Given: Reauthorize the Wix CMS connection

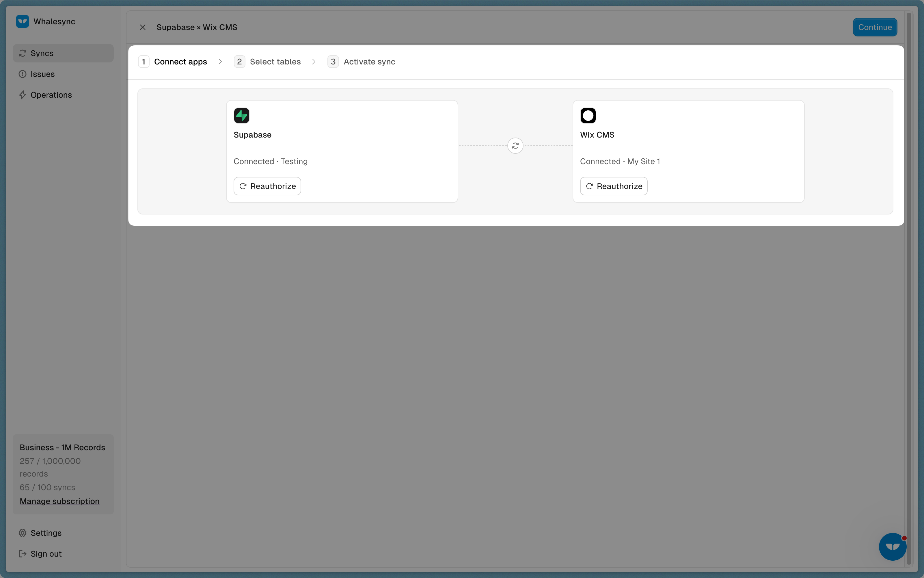Looking at the screenshot, I should [x=614, y=186].
